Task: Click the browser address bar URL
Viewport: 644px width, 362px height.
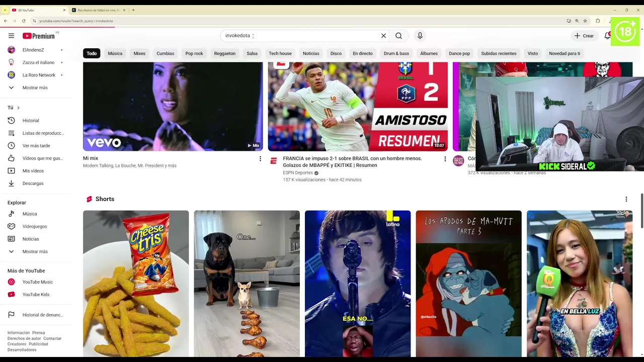Action: [x=76, y=21]
